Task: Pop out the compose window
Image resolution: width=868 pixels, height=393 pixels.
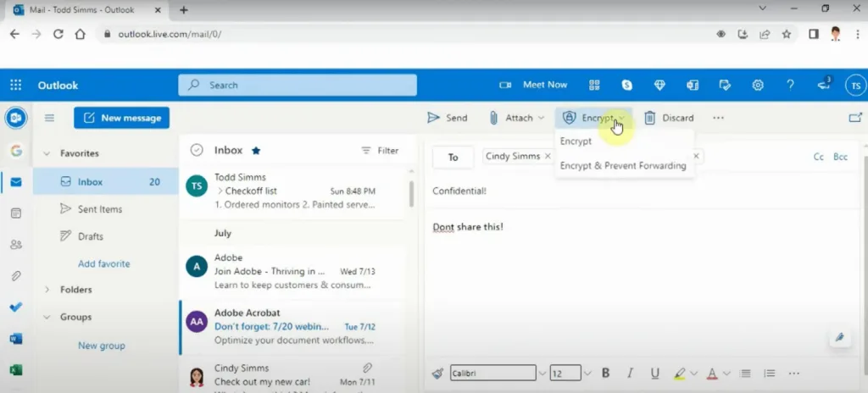Action: coord(854,118)
